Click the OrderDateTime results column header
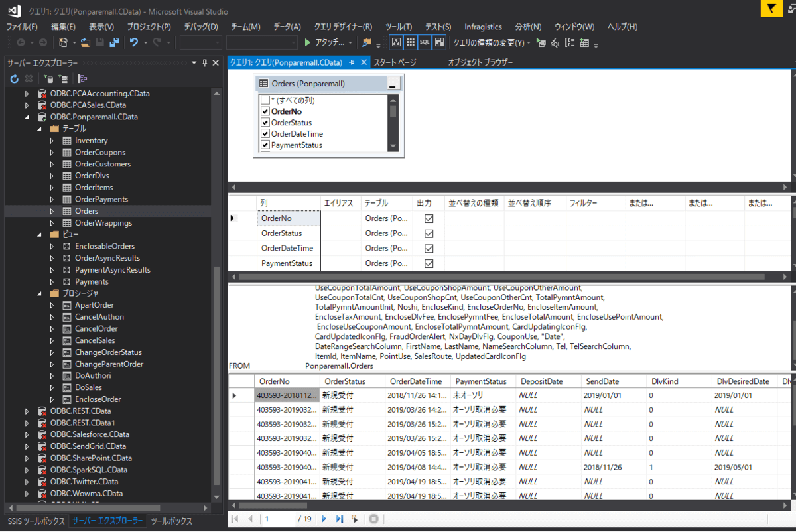The image size is (796, 532). (x=417, y=381)
